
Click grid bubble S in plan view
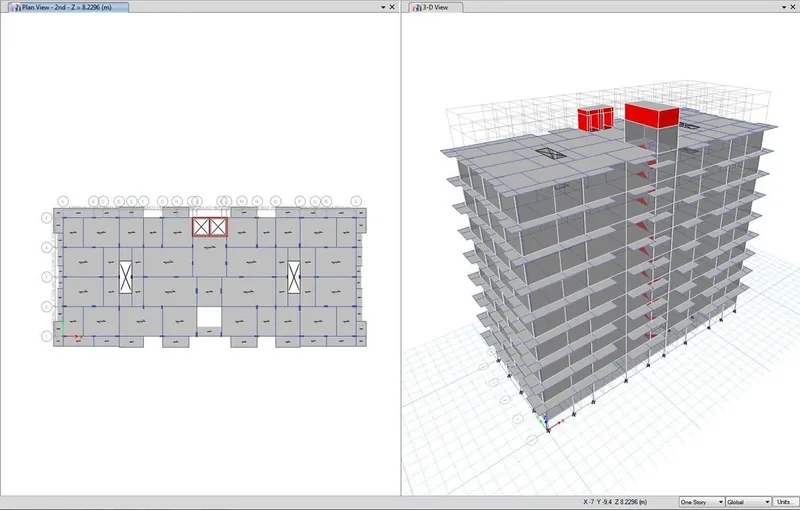pyautogui.click(x=356, y=201)
